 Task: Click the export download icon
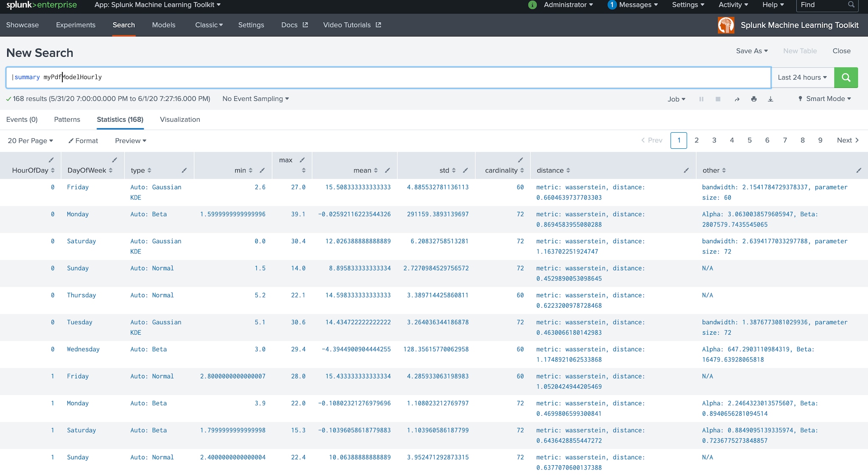[771, 99]
